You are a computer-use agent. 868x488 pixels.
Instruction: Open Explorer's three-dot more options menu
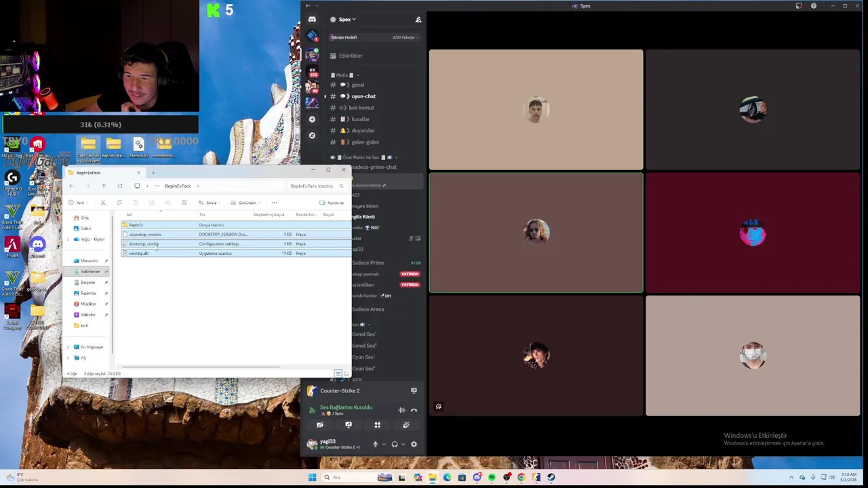[x=274, y=203]
